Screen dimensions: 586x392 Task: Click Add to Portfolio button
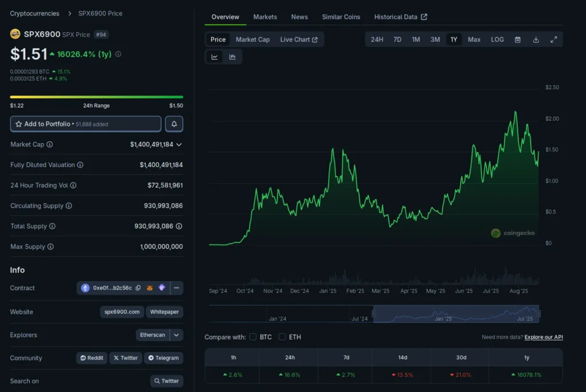click(x=86, y=124)
